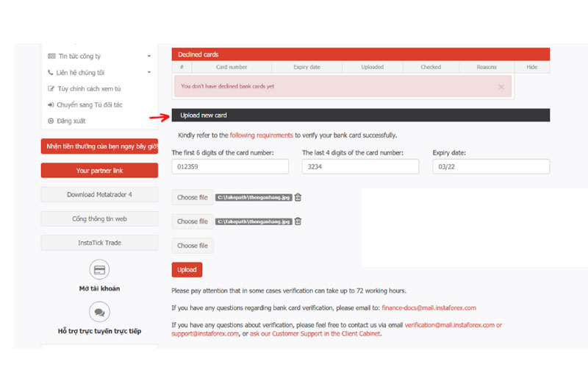Open the ask our Customer Support link
Screen dimensions: 588x384
click(315, 334)
